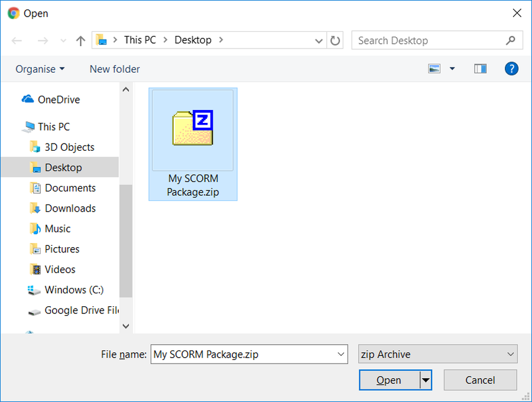The width and height of the screenshot is (532, 402).
Task: Open the 3D Objects folder
Action: tap(69, 147)
